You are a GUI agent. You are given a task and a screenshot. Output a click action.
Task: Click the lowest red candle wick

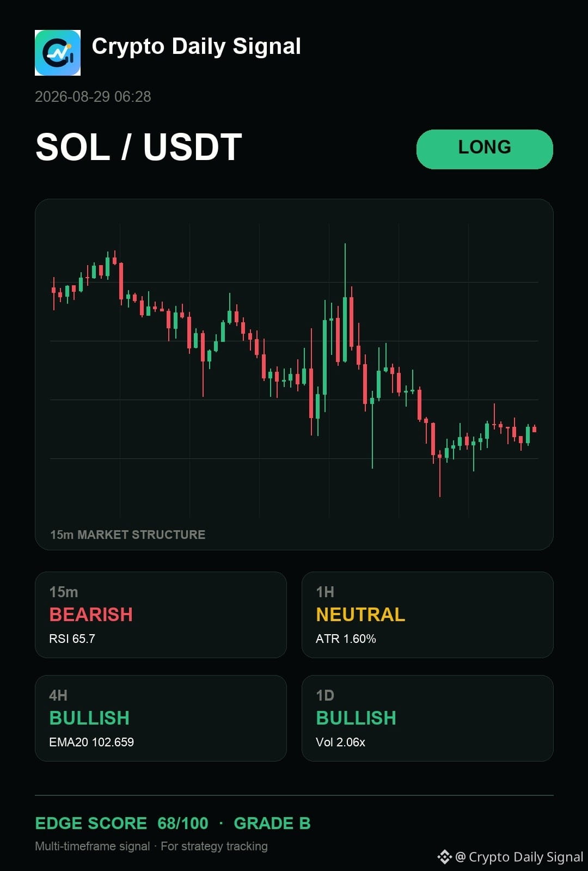coord(440,476)
